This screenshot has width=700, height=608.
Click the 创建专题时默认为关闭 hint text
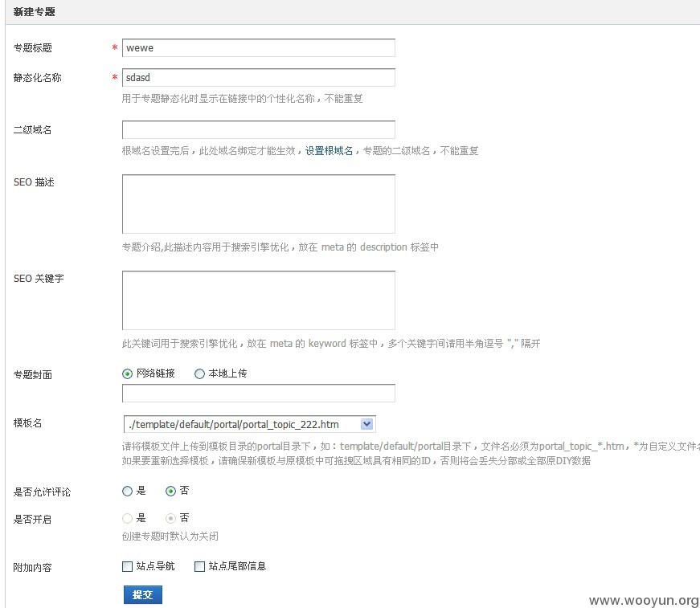click(x=170, y=537)
